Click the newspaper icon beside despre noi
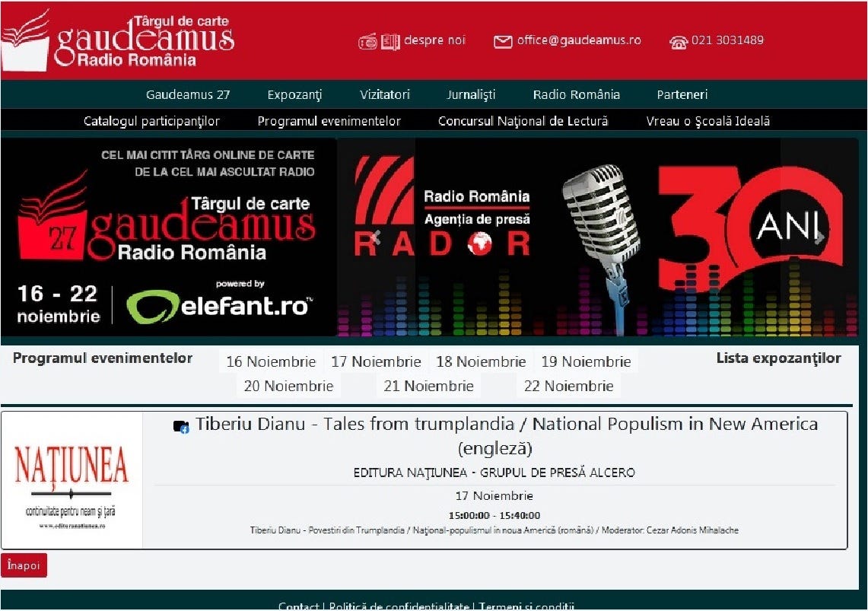The width and height of the screenshot is (868, 611). pyautogui.click(x=390, y=42)
